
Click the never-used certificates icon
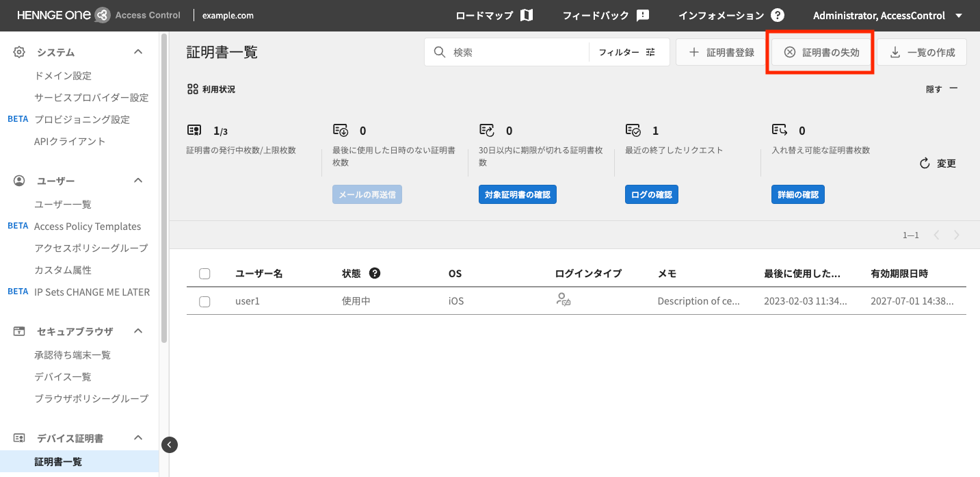(341, 130)
